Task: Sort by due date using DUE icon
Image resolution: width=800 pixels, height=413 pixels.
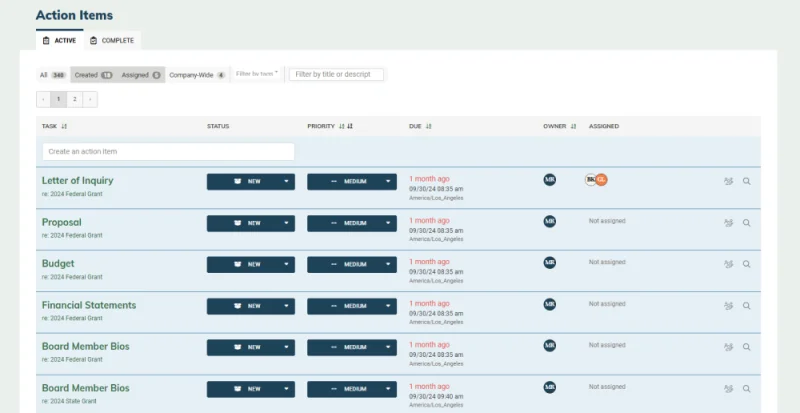Action: (x=429, y=126)
